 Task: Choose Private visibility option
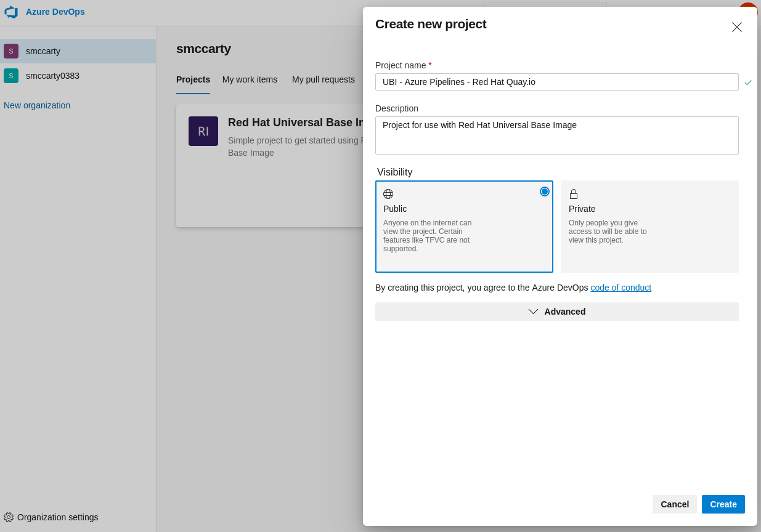(x=649, y=227)
